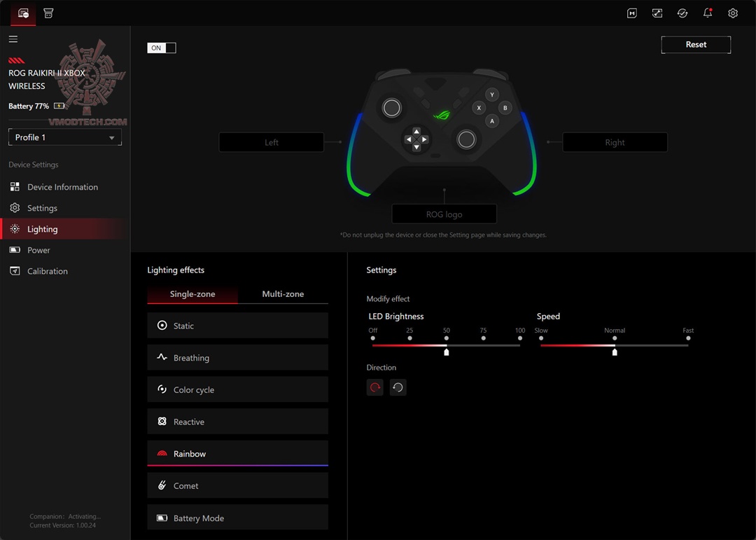Click the left analog stick on controller
Screen dimensions: 756x540
click(x=391, y=108)
